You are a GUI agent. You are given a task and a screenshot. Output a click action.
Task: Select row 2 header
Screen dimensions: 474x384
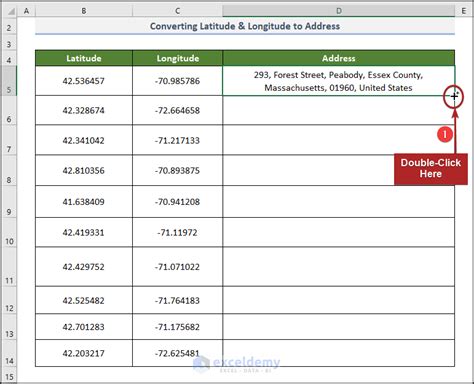[x=9, y=26]
